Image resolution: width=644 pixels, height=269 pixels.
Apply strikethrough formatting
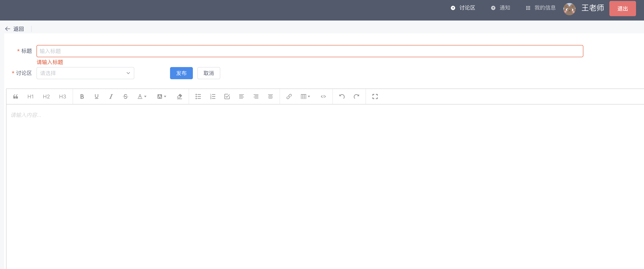click(126, 96)
